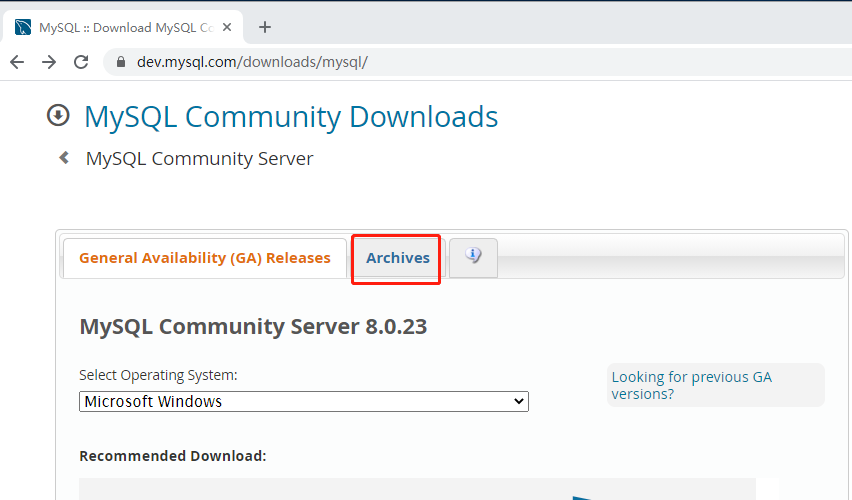Viewport: 852px width, 500px height.
Task: Click the address bar URL field
Action: coord(478,62)
